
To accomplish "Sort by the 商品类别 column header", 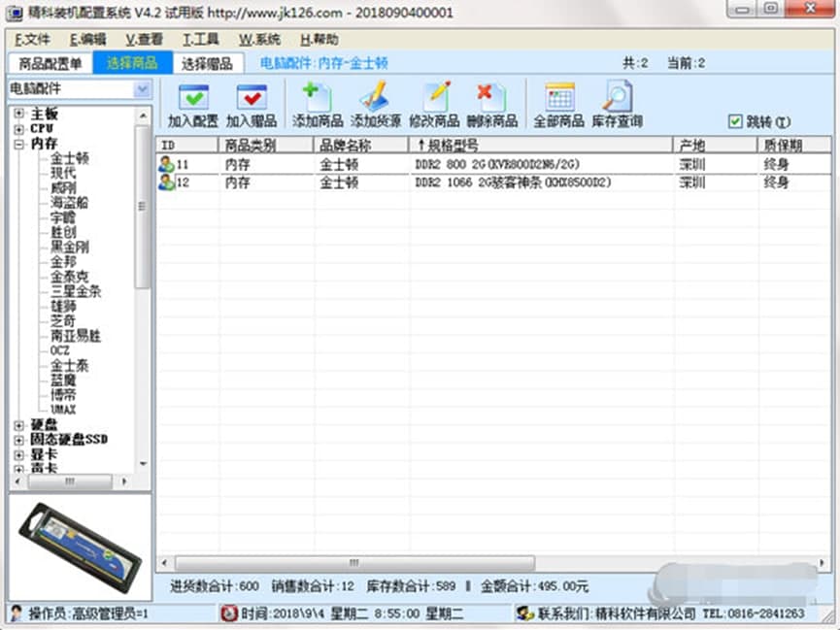I will point(265,146).
